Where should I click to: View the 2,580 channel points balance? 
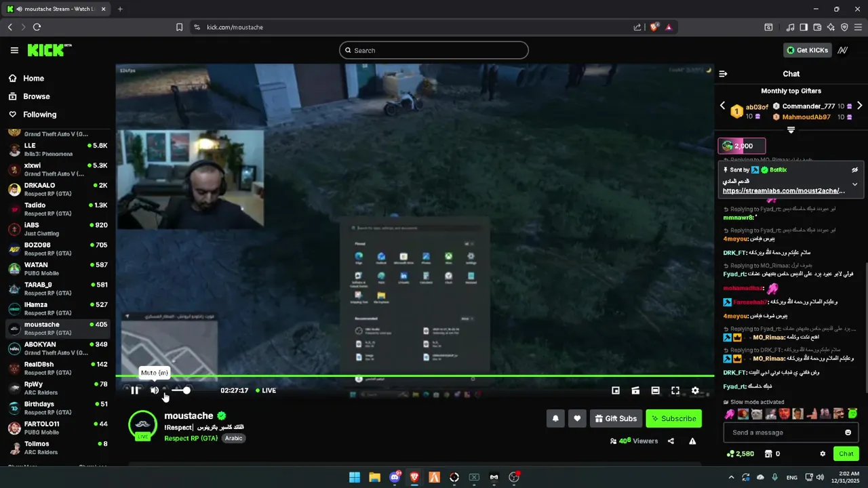(740, 453)
